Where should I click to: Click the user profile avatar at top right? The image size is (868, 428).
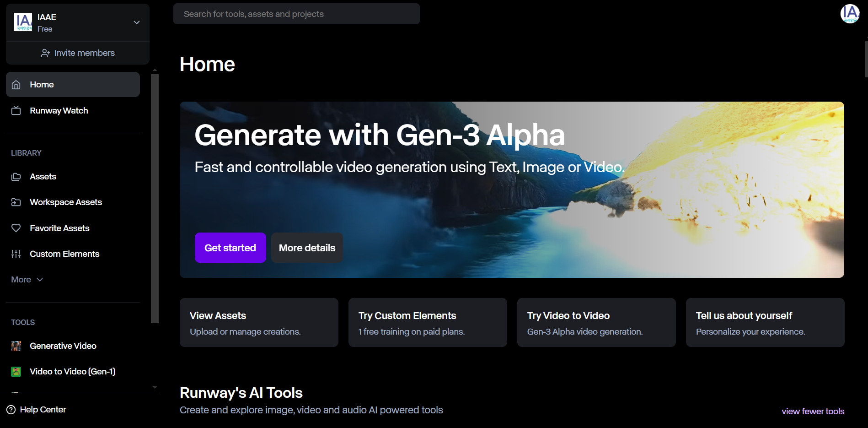(850, 14)
